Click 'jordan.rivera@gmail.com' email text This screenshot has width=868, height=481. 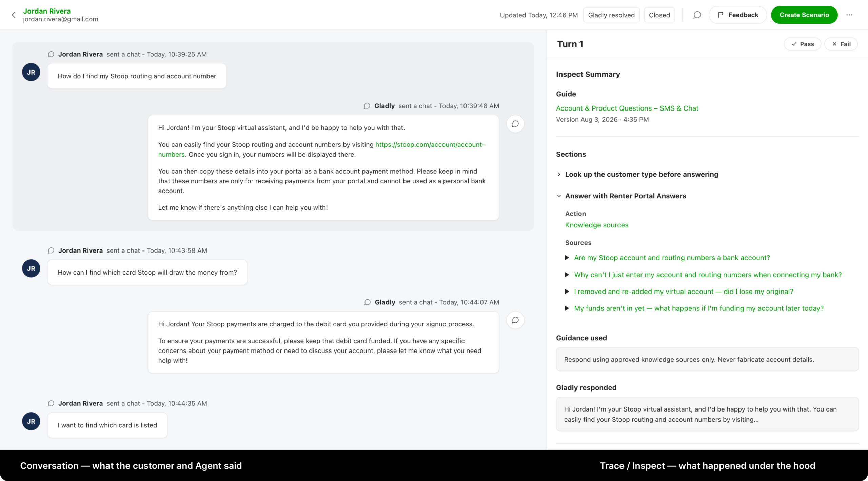pyautogui.click(x=61, y=19)
